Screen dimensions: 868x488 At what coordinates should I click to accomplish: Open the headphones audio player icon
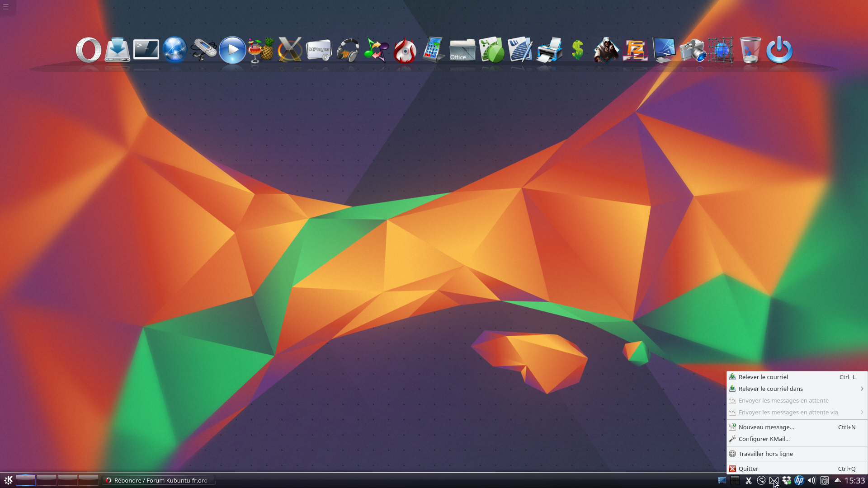(x=348, y=50)
